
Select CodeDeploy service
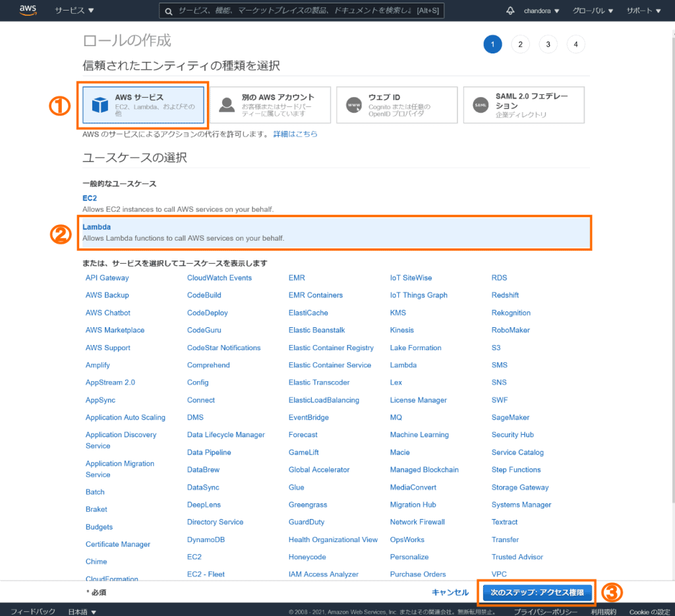207,313
